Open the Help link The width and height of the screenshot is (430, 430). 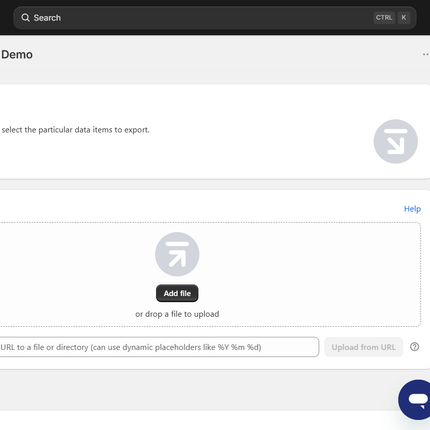pyautogui.click(x=412, y=209)
